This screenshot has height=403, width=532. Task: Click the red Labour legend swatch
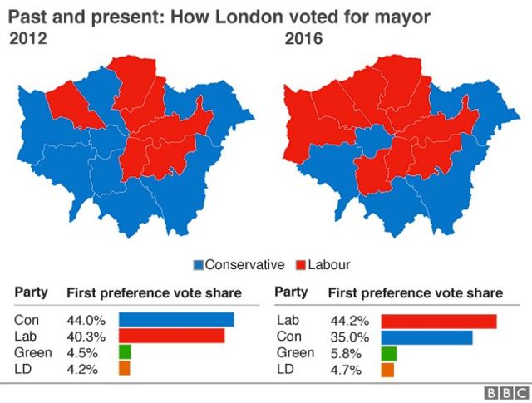301,265
